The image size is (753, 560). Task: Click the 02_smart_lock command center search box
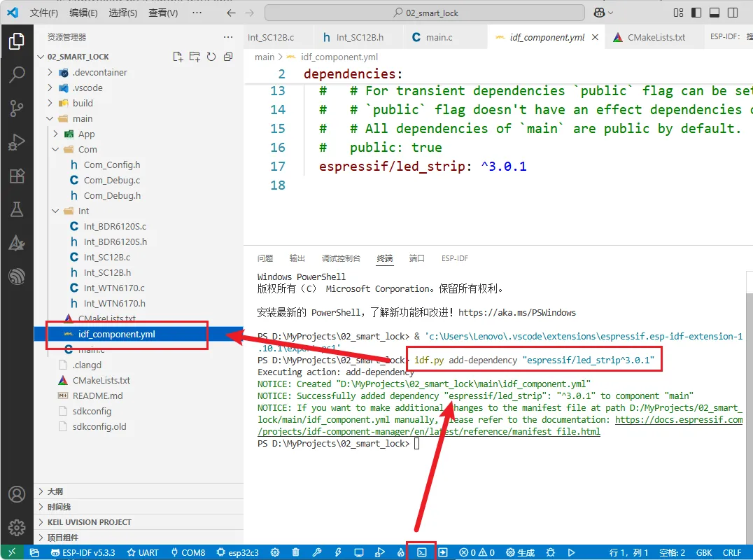[x=424, y=13]
